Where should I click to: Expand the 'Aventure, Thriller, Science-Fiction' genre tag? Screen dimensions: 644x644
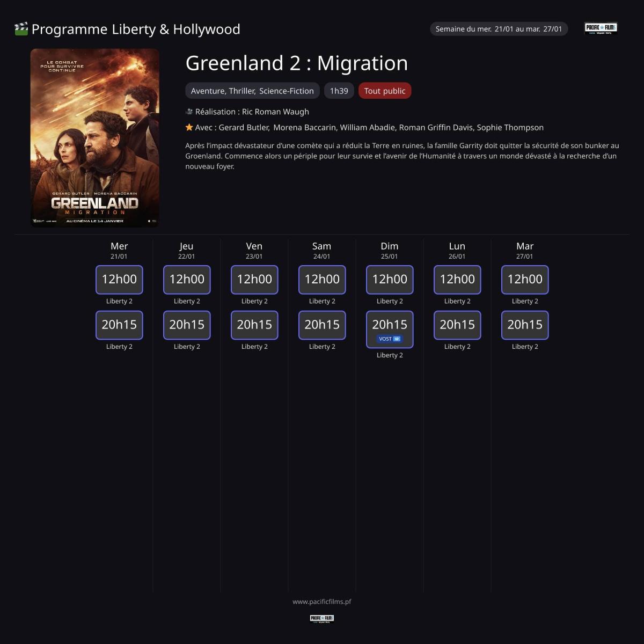coord(252,91)
